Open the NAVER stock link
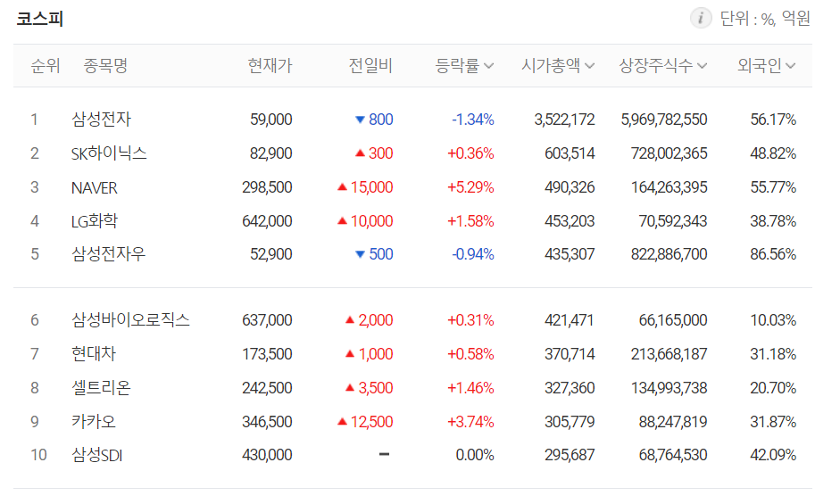Viewport: 815px width, 504px height. coord(94,187)
